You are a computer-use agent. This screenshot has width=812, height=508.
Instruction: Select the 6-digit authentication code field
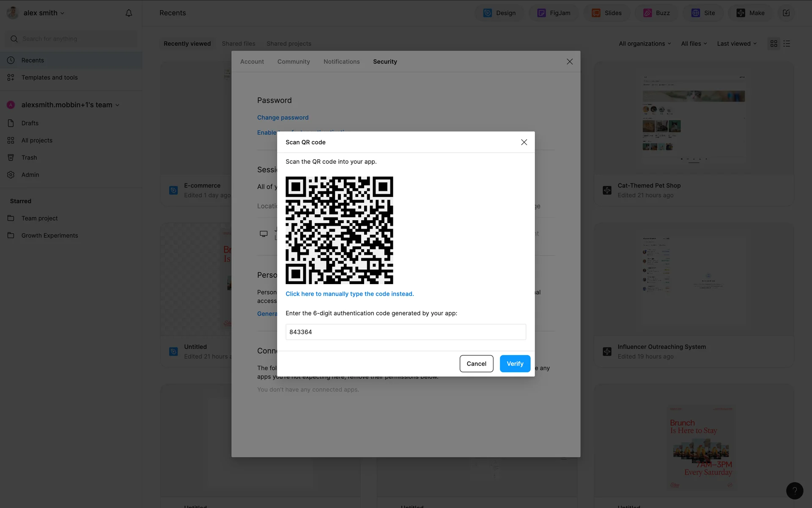[406, 332]
